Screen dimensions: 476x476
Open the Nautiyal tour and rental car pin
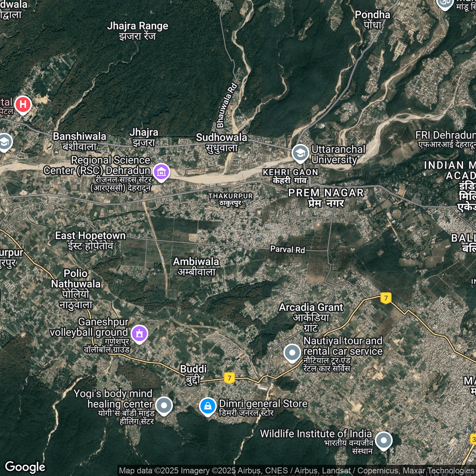[292, 352]
